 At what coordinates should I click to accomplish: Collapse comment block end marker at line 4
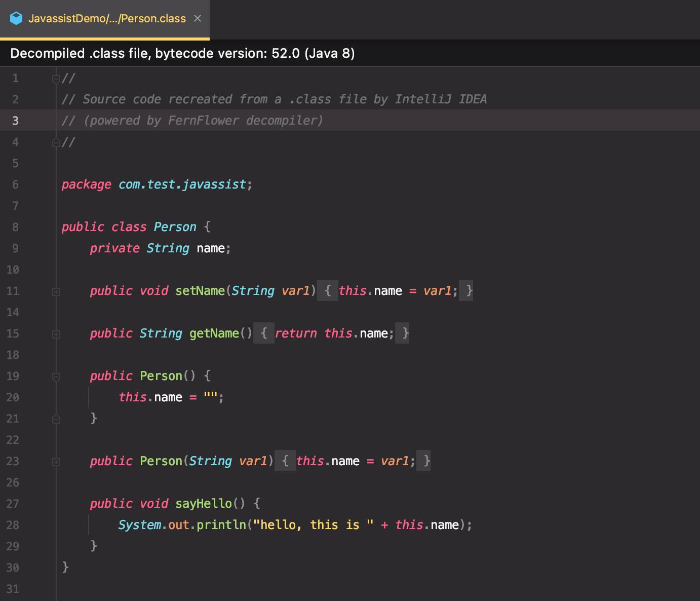pos(56,142)
